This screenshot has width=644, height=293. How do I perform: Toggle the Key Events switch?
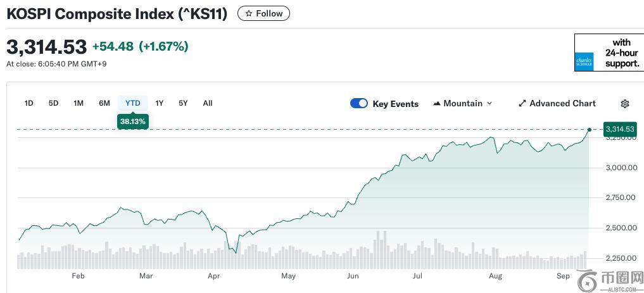pyautogui.click(x=359, y=104)
